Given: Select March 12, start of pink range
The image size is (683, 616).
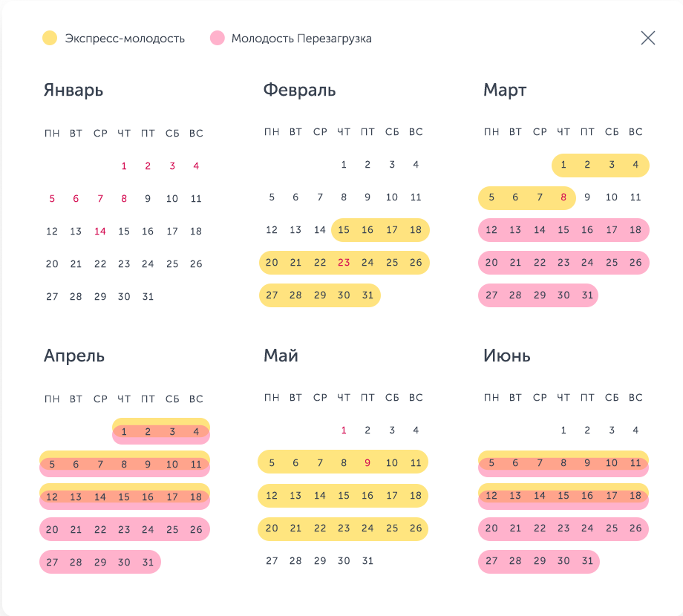Looking at the screenshot, I should (x=491, y=230).
